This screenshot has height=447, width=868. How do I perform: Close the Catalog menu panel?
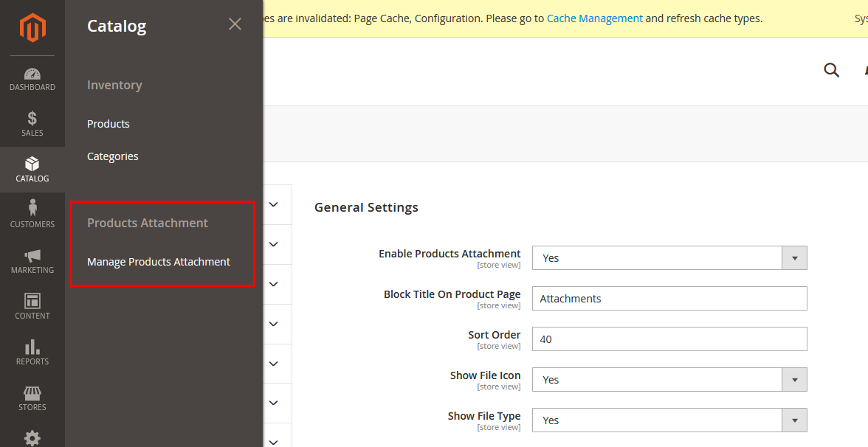point(235,24)
